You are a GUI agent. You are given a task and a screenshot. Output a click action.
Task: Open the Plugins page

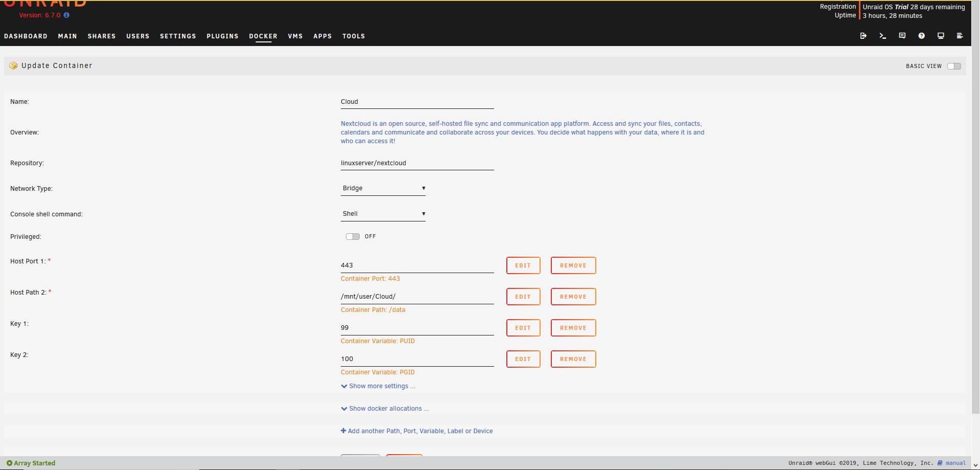point(222,36)
